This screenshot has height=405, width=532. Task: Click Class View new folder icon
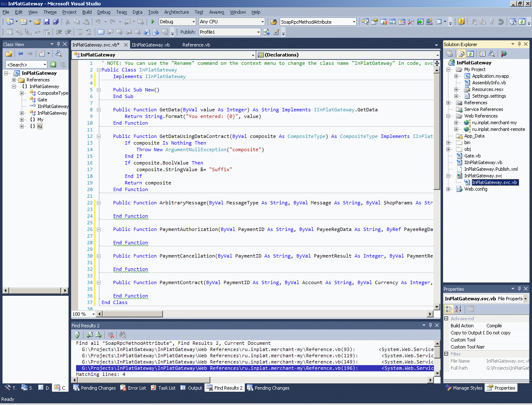click(x=8, y=54)
